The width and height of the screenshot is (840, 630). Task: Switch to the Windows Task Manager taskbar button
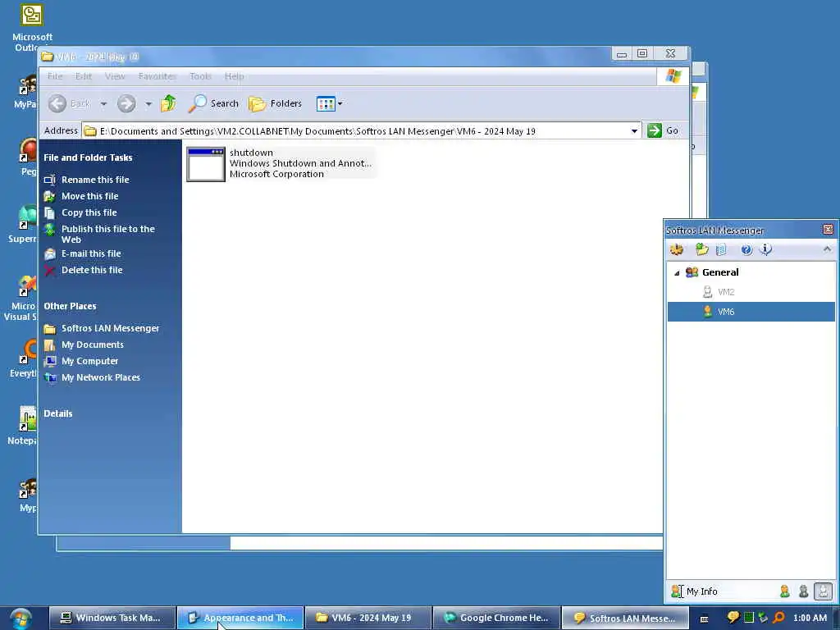pyautogui.click(x=112, y=619)
